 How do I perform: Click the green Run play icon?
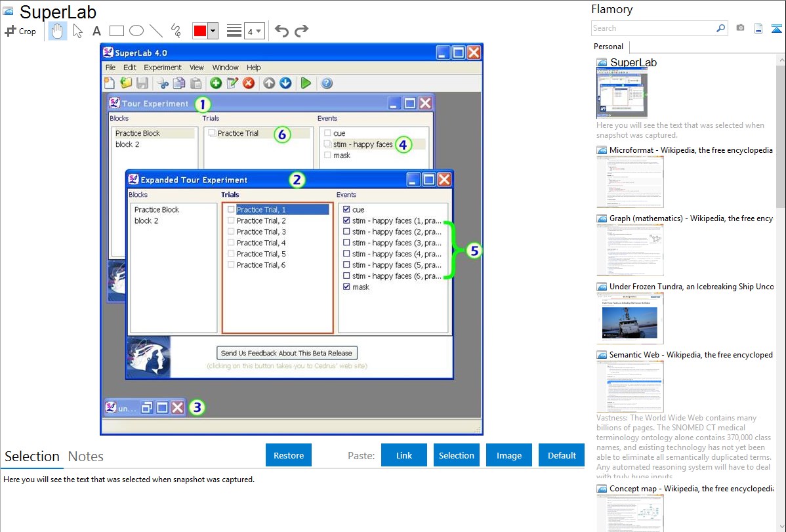tap(306, 83)
